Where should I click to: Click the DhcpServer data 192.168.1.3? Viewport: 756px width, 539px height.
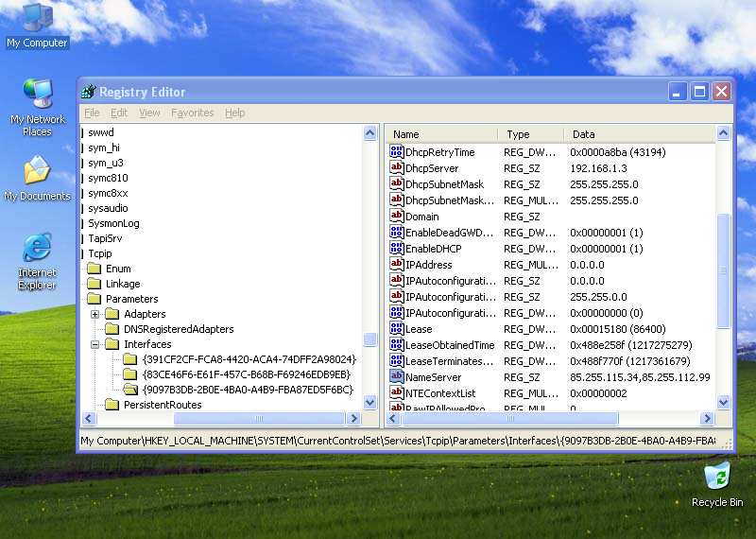coord(598,168)
